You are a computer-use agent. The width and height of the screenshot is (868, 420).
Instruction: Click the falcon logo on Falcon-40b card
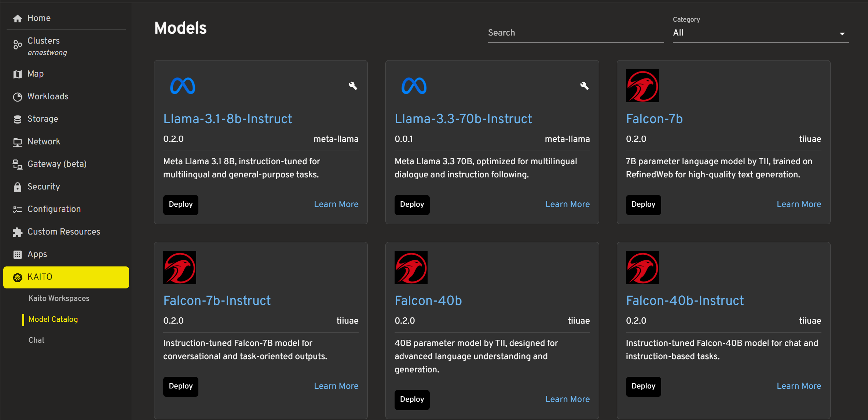[411, 268]
